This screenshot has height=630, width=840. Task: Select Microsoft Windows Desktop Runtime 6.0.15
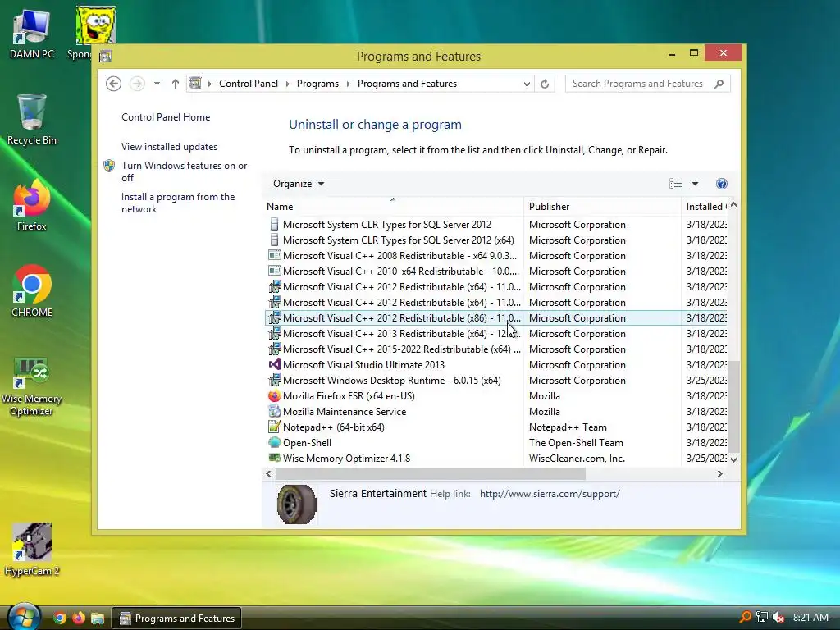click(496, 381)
